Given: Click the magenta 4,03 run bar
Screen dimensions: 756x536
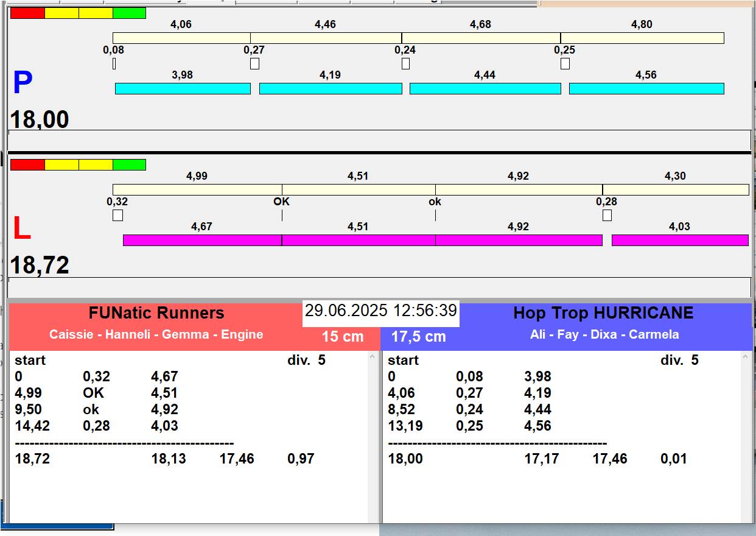Looking at the screenshot, I should [x=679, y=241].
